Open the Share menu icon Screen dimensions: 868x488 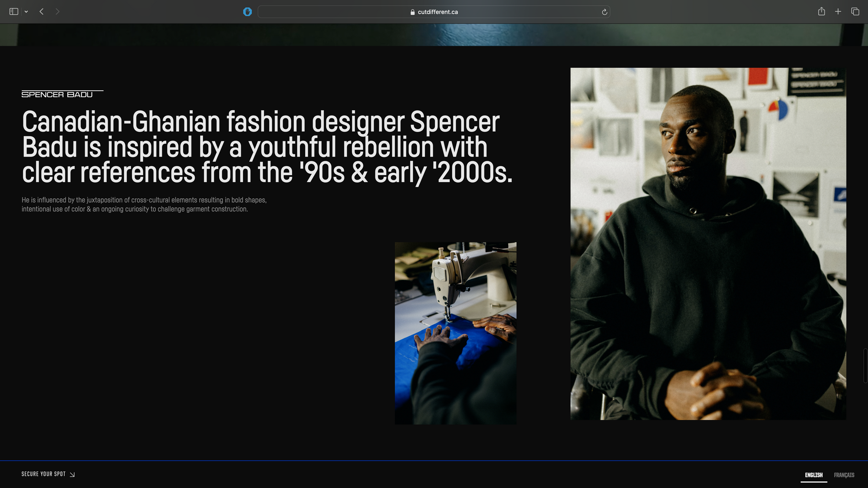(x=821, y=12)
